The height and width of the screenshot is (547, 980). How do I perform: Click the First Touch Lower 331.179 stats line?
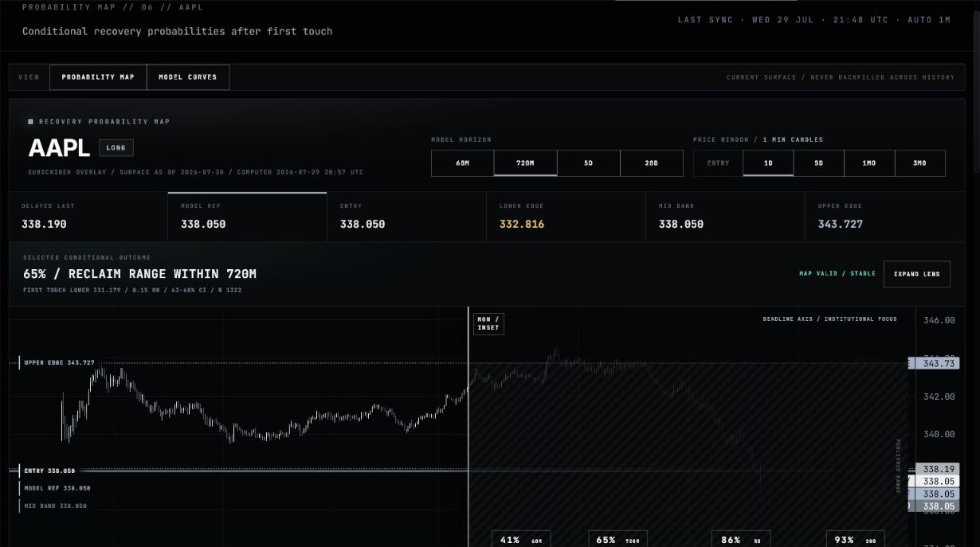pyautogui.click(x=132, y=290)
